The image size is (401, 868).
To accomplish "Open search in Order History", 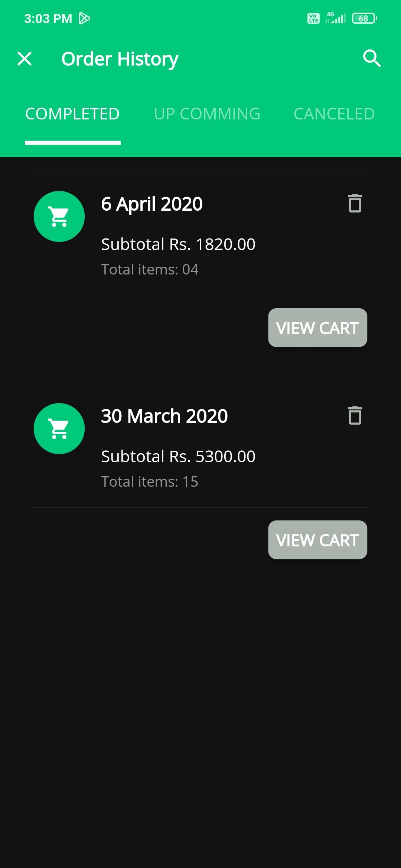I will [x=372, y=58].
